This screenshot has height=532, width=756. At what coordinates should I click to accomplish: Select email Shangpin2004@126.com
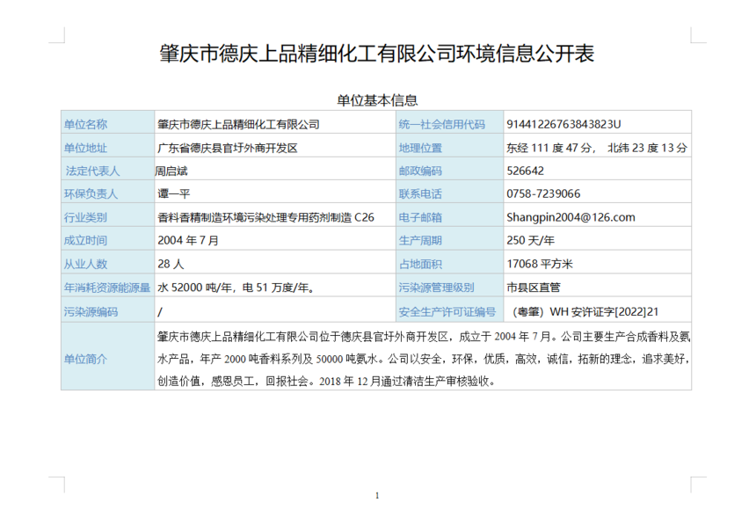pos(571,217)
